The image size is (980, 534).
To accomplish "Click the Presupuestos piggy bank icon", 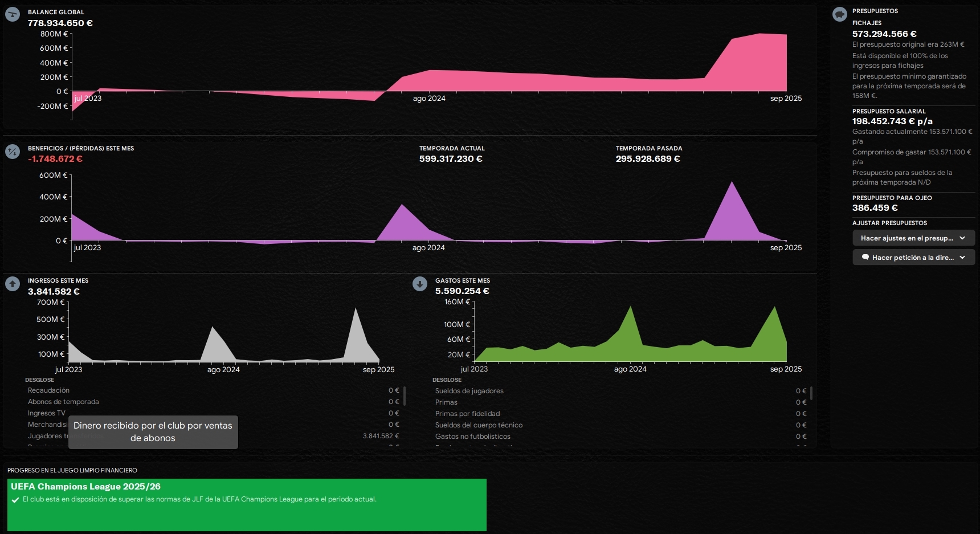I will pos(840,15).
